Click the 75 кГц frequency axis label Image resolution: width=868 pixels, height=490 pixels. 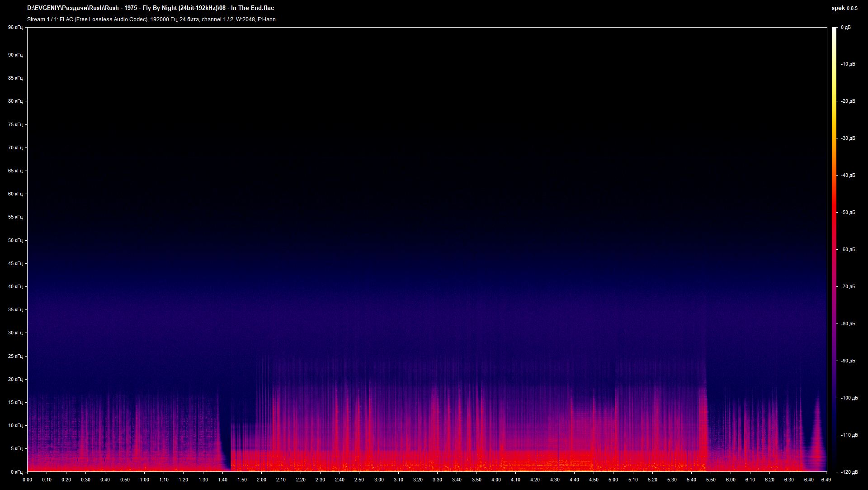(15, 124)
